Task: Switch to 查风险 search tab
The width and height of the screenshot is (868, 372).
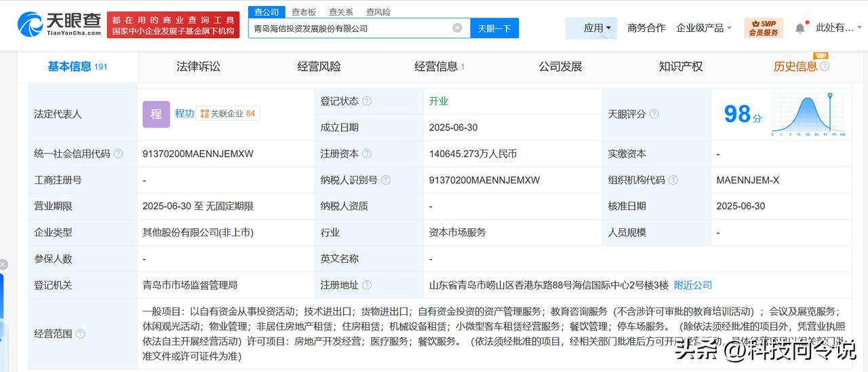Action: (378, 12)
